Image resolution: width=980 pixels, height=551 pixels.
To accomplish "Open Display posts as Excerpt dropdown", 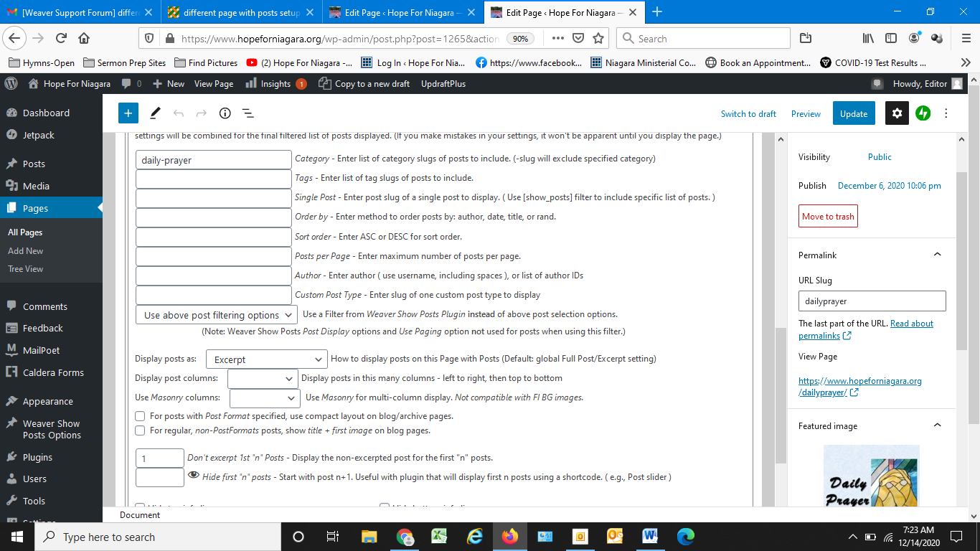I will 267,359.
